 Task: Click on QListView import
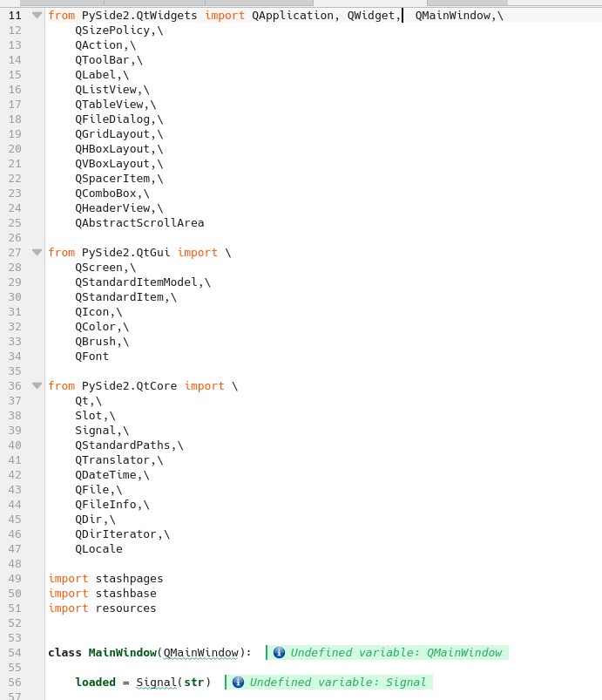click(x=105, y=90)
